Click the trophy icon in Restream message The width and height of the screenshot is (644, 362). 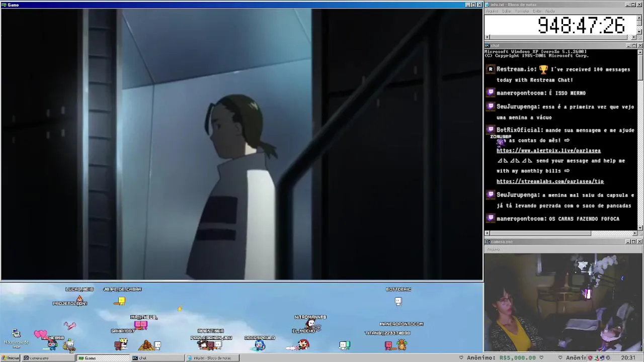coord(543,69)
